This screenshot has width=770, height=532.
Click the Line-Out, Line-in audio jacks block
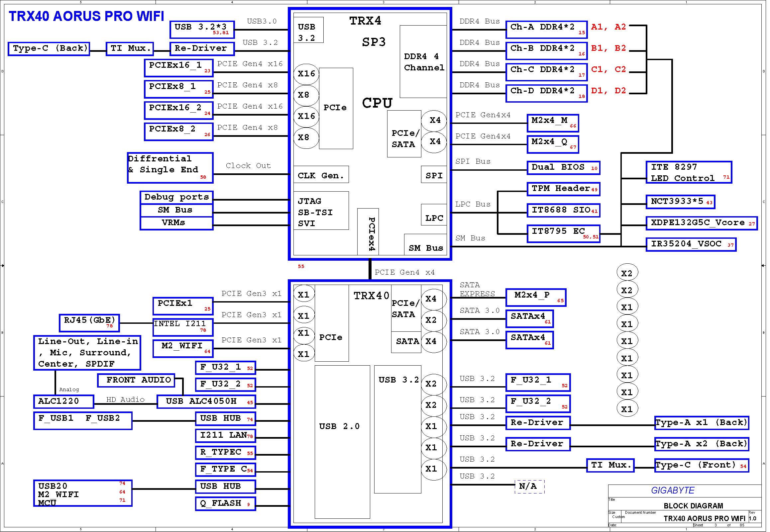coord(87,353)
